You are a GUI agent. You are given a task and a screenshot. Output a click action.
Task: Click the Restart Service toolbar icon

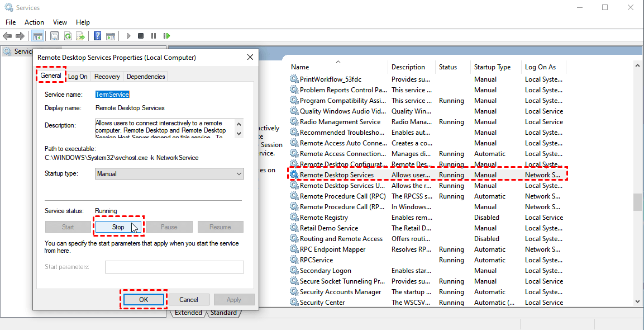(x=166, y=36)
